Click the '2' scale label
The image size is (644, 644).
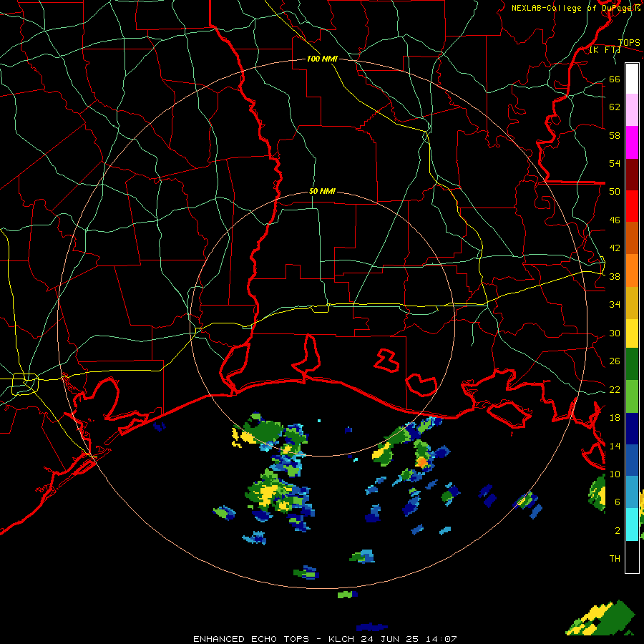(x=618, y=531)
